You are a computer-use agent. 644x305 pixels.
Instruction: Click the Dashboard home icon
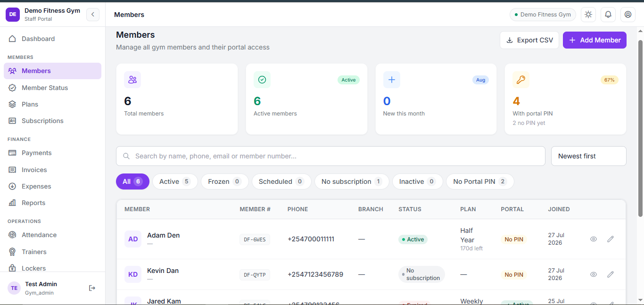point(13,39)
